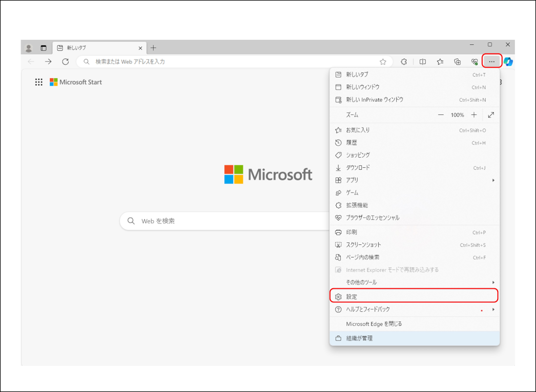Expand ヘルプとフィードバック submenu
This screenshot has width=536, height=392.
[x=414, y=309]
